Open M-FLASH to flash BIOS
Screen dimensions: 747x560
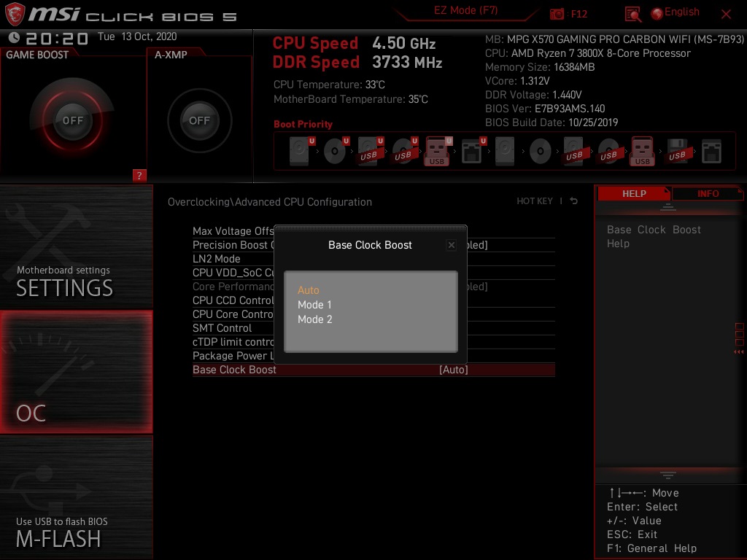[76, 497]
